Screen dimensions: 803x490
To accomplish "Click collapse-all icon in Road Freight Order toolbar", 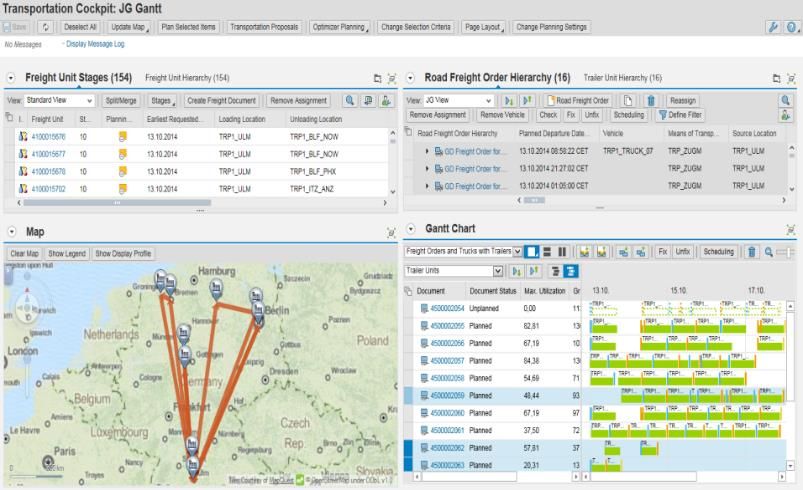I will tap(527, 100).
